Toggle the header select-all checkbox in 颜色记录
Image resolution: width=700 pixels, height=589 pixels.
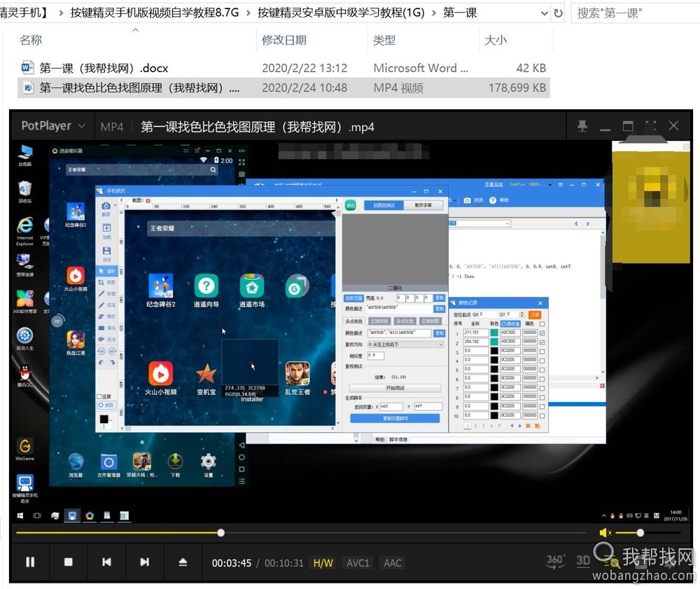542,324
